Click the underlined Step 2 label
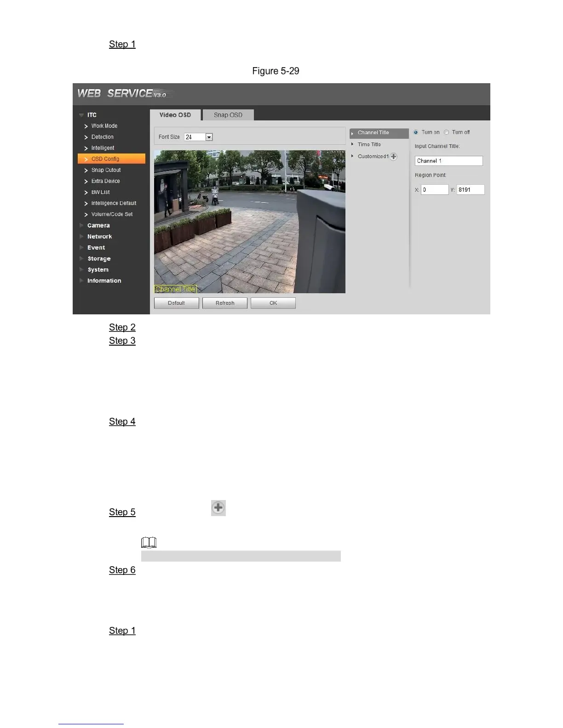 click(122, 327)
